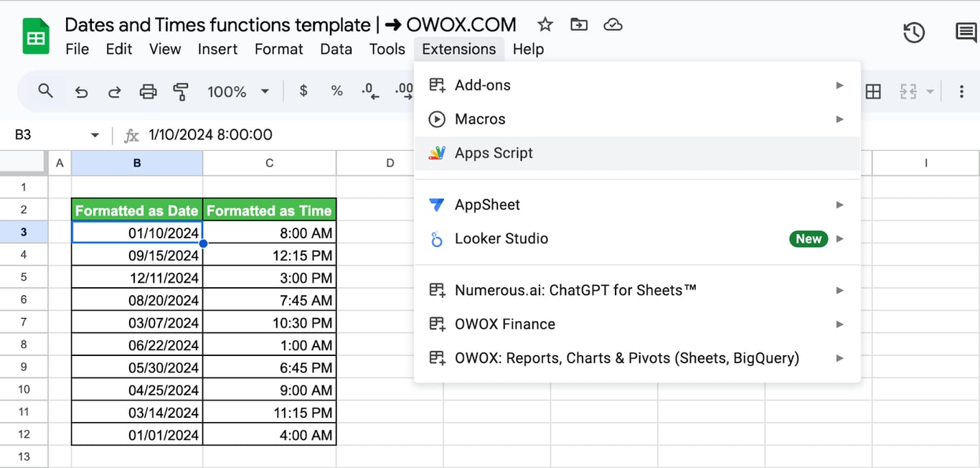
Task: Open the Borders tool icon
Action: point(873,92)
